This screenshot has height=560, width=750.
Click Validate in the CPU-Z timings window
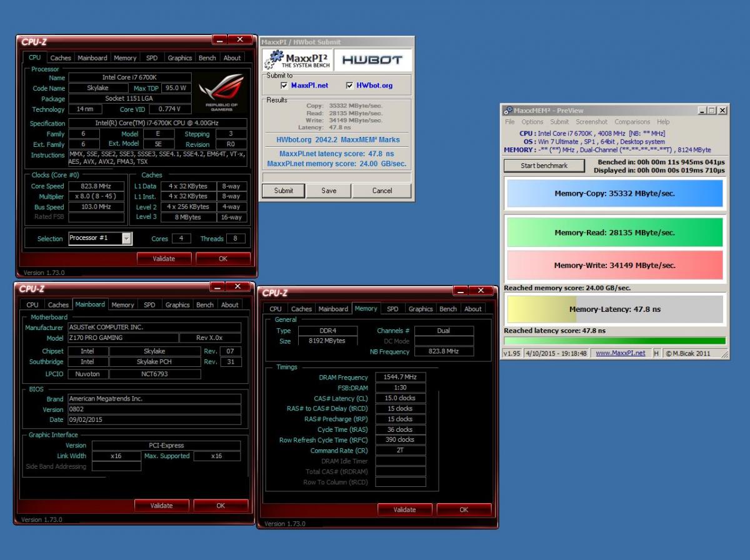[404, 509]
